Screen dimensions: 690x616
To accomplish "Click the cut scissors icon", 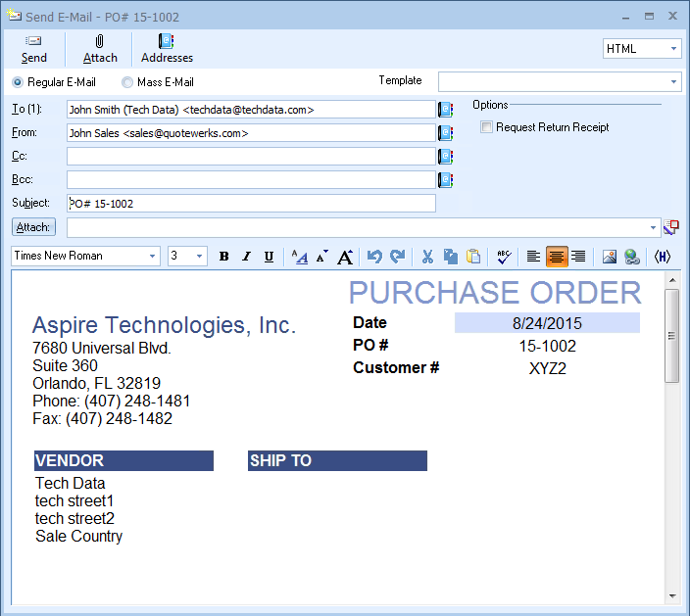I will click(x=427, y=257).
